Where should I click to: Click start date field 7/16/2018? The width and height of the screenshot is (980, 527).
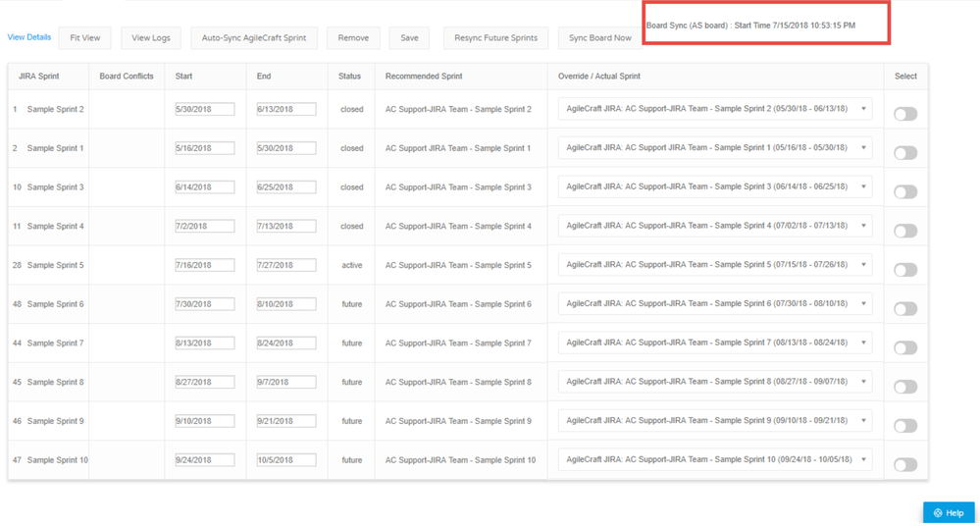coord(205,265)
